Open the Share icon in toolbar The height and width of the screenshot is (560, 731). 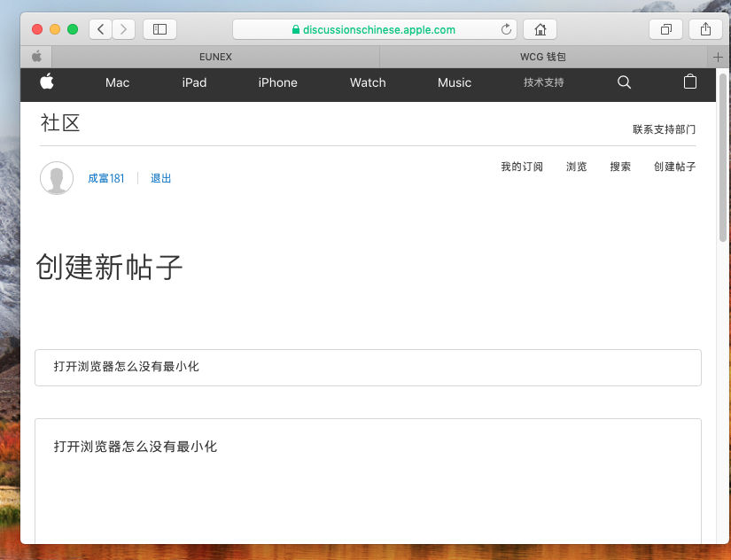click(705, 29)
